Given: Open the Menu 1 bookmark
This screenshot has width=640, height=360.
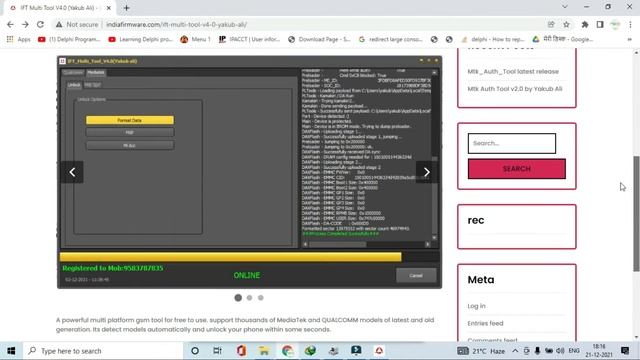Looking at the screenshot, I should tap(196, 39).
